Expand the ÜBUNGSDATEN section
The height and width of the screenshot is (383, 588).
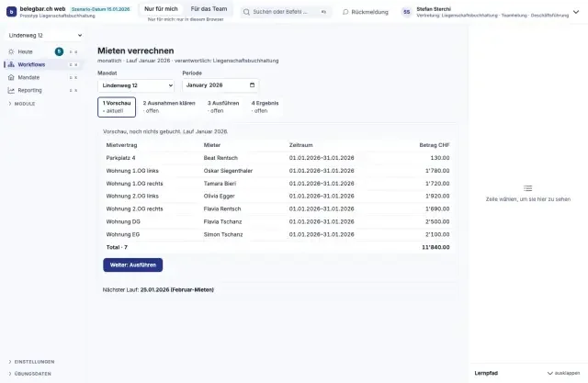point(29,374)
